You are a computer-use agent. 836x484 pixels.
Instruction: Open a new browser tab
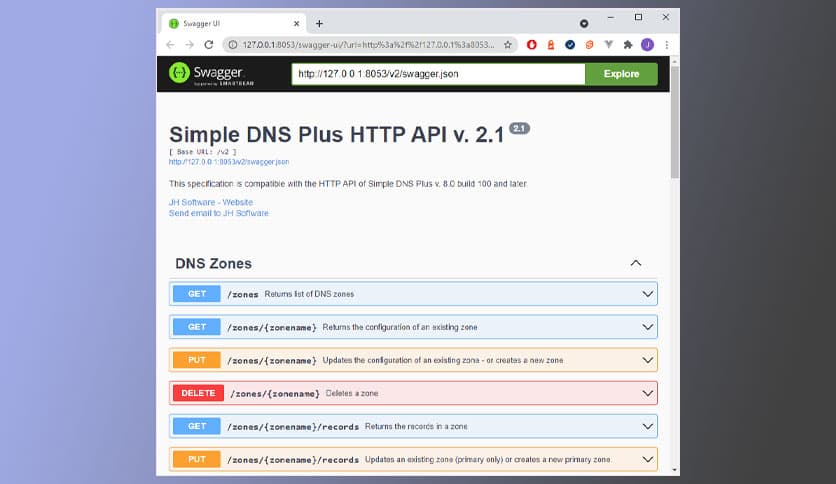point(319,23)
